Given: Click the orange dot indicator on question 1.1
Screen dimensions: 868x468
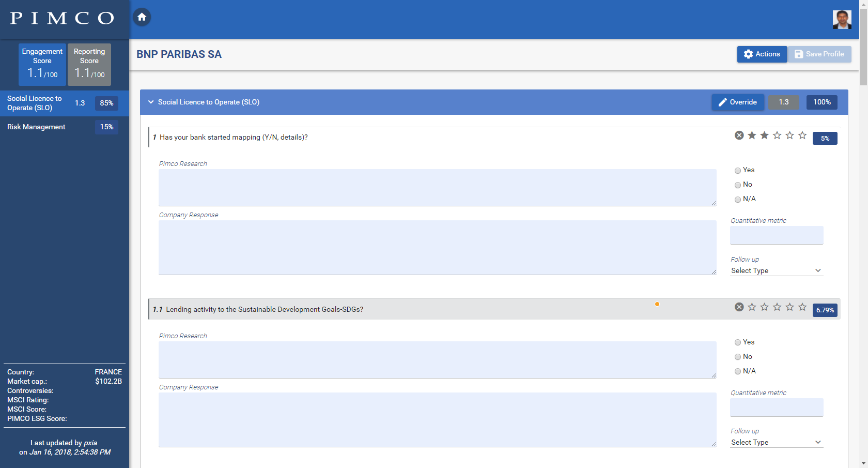Looking at the screenshot, I should click(x=657, y=304).
